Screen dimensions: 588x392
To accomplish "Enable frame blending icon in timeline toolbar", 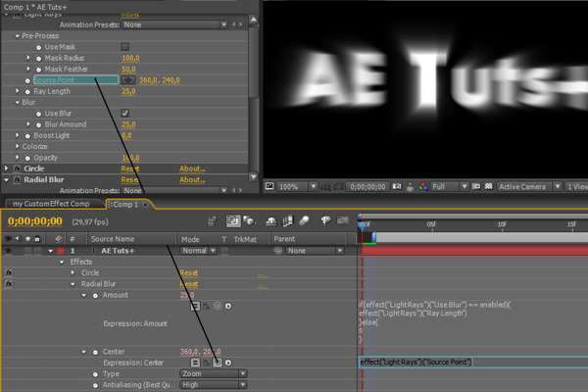I will click(x=287, y=220).
